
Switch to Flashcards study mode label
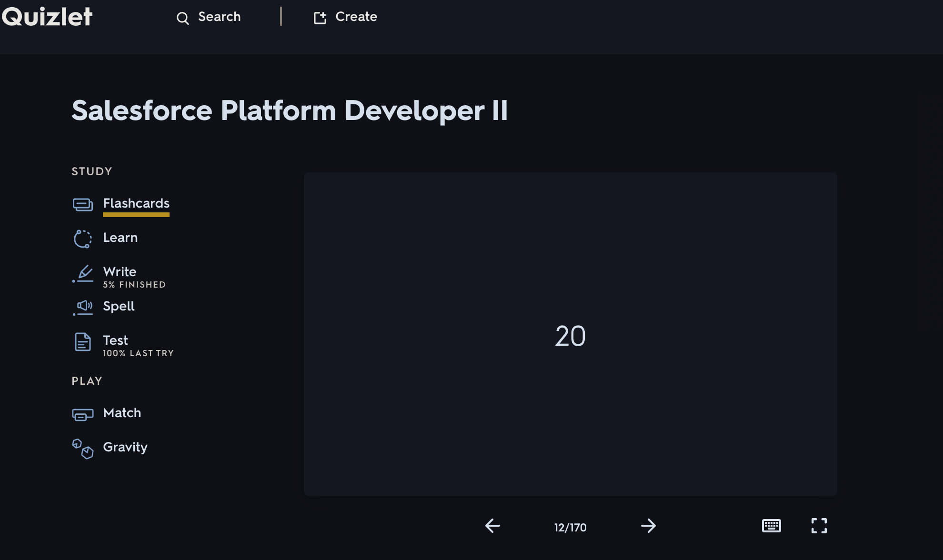[x=136, y=203]
